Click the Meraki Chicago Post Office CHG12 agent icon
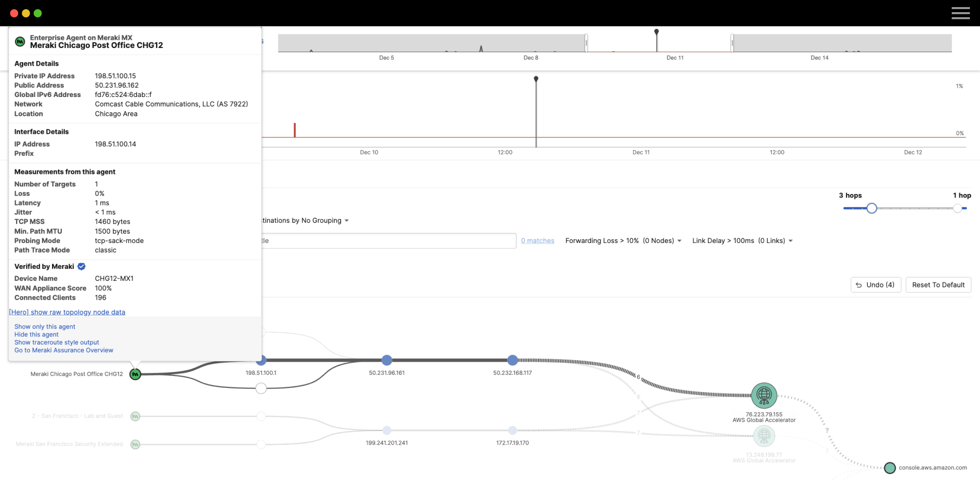Screen dimensions: 980x482 (135, 374)
